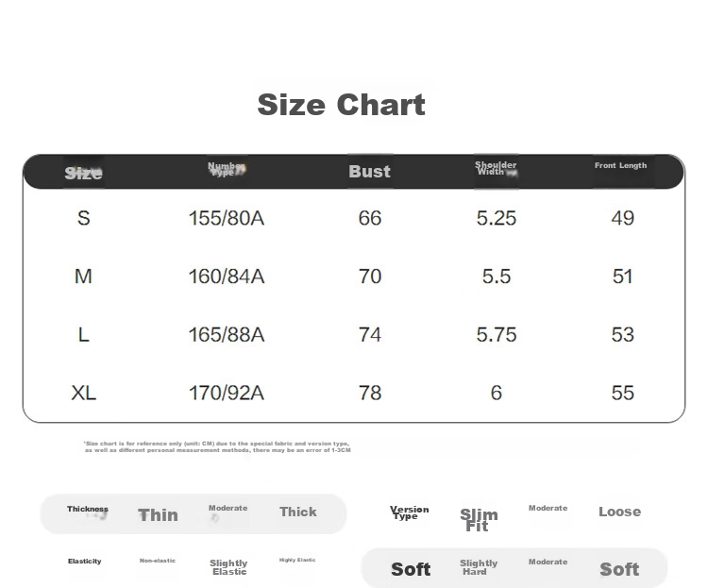This screenshot has width=708, height=588.
Task: Click front length value "49"
Action: [x=623, y=218]
